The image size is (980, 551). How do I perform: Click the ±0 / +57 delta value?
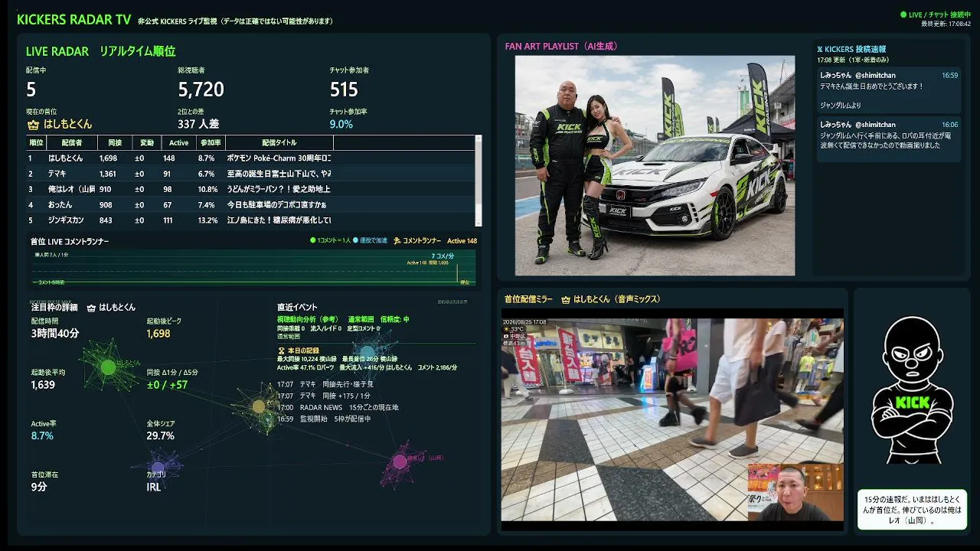click(x=167, y=385)
